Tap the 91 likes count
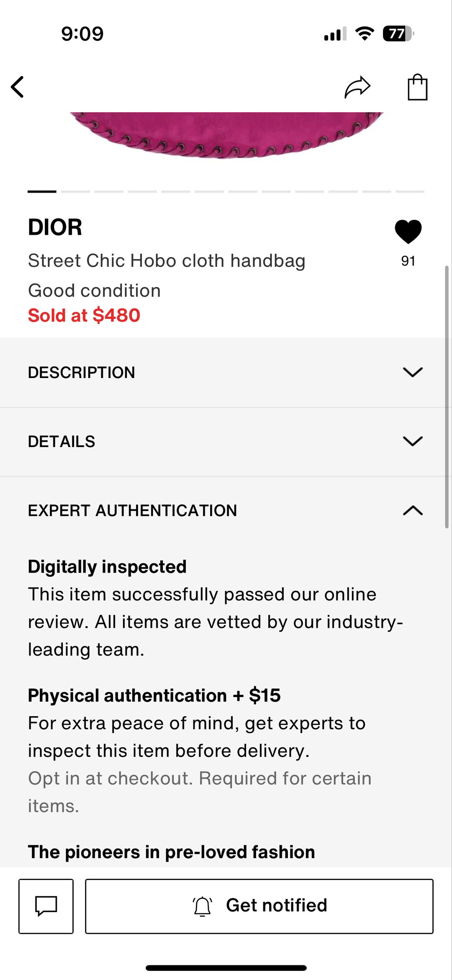The width and height of the screenshot is (452, 980). (408, 261)
